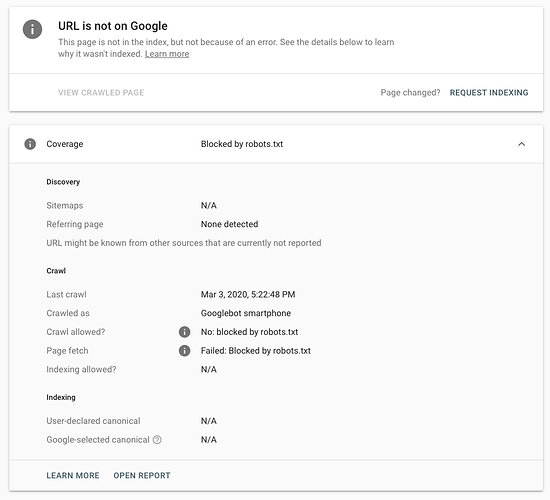Click the Crawl allowed? label
The height and width of the screenshot is (500, 550).
pyautogui.click(x=76, y=332)
